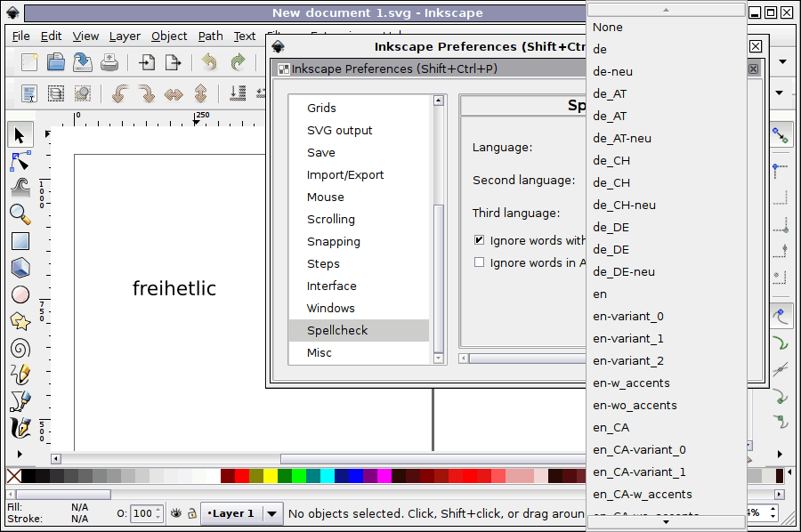Viewport: 801px width, 532px height.
Task: Enable Ignore words in ALL CAPITALS checkbox
Action: [479, 262]
